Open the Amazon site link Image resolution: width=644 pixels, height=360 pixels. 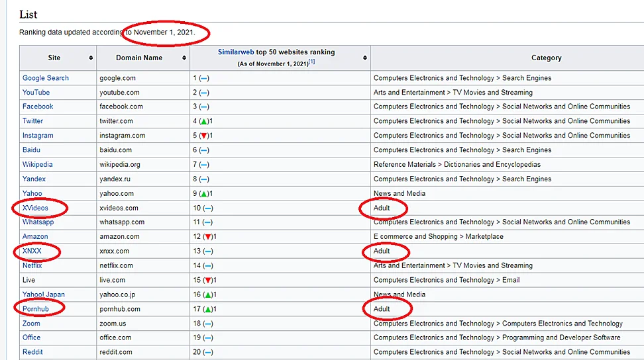[35, 237]
